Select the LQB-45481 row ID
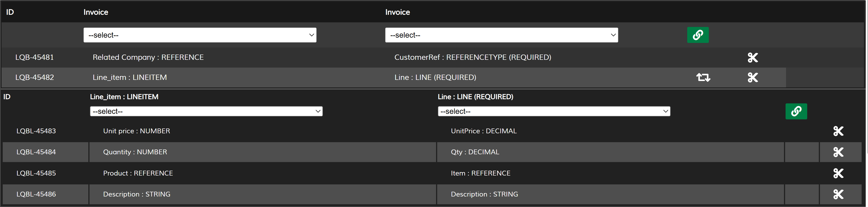This screenshot has width=868, height=207. pos(34,58)
